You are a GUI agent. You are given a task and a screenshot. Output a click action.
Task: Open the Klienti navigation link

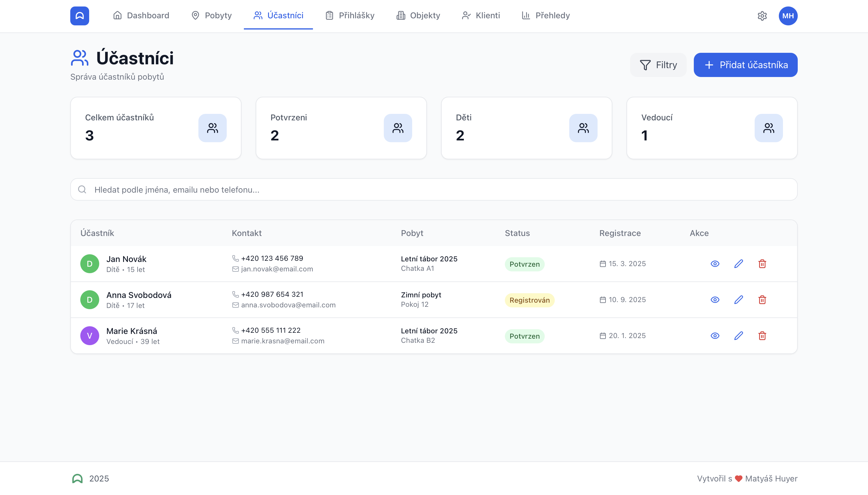point(480,16)
